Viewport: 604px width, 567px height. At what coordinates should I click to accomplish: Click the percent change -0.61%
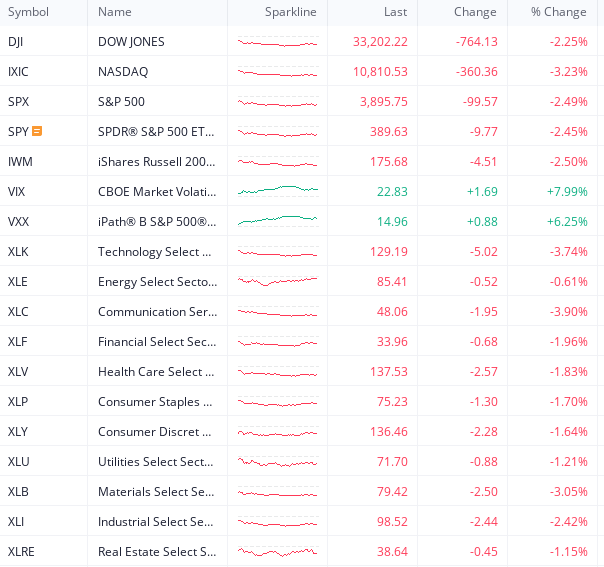(569, 282)
